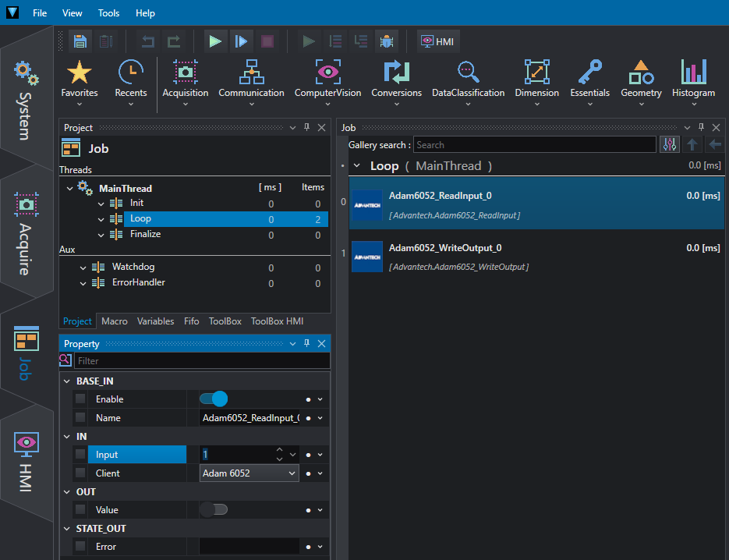
Task: Open the ComputerVision eye icon category
Action: pyautogui.click(x=327, y=80)
